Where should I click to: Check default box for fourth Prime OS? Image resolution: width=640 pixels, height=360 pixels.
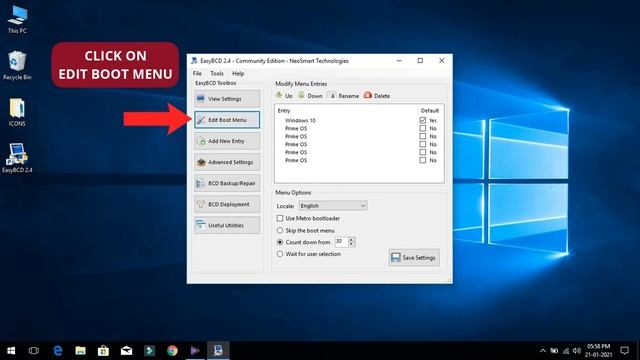tap(423, 152)
